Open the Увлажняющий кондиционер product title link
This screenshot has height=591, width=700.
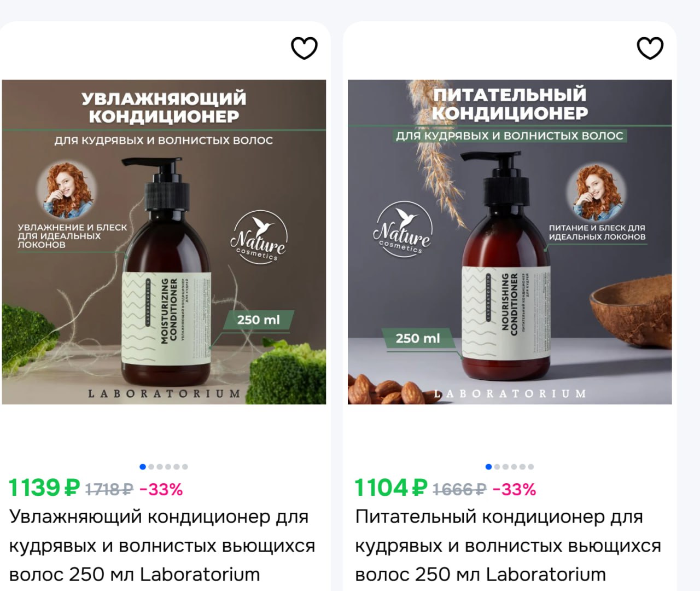click(162, 546)
